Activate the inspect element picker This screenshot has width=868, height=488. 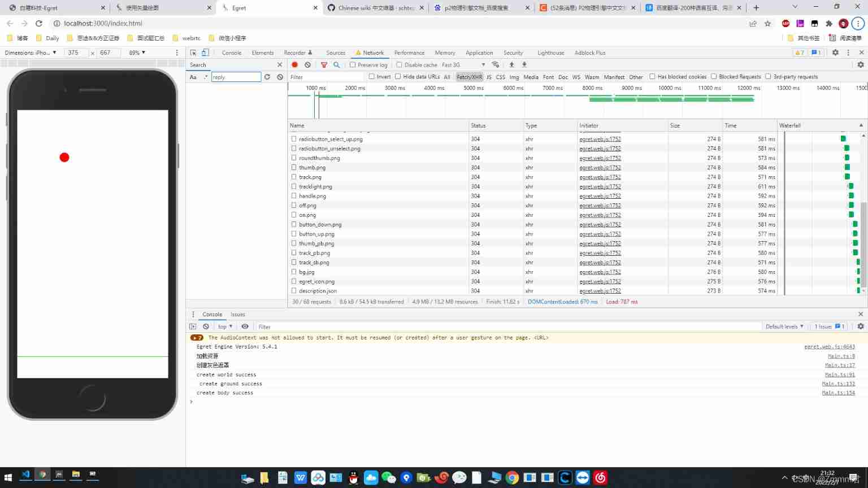pyautogui.click(x=193, y=53)
